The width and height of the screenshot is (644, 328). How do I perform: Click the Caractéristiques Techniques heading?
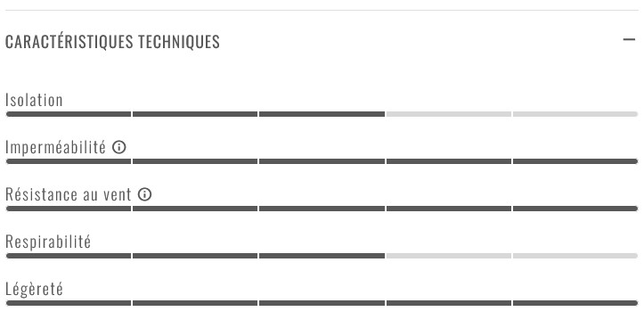pyautogui.click(x=112, y=42)
